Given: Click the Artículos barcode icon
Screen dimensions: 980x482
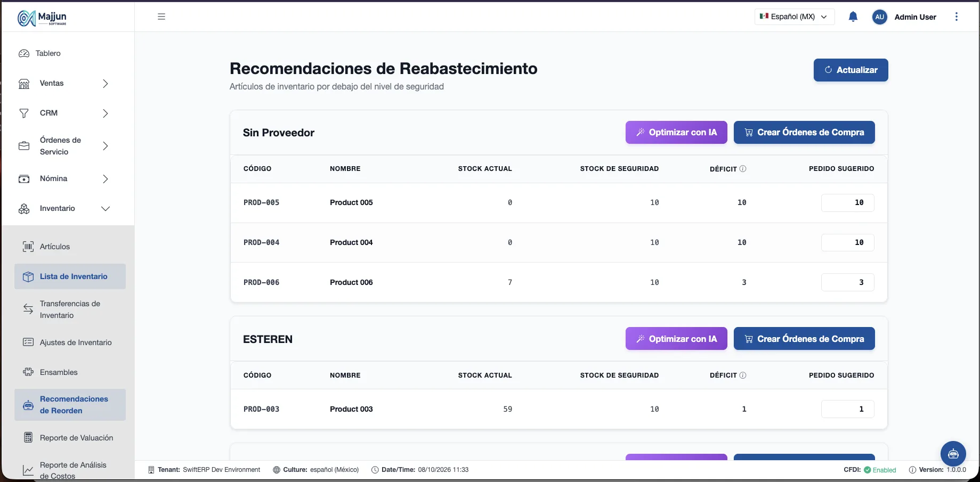Looking at the screenshot, I should pos(28,247).
